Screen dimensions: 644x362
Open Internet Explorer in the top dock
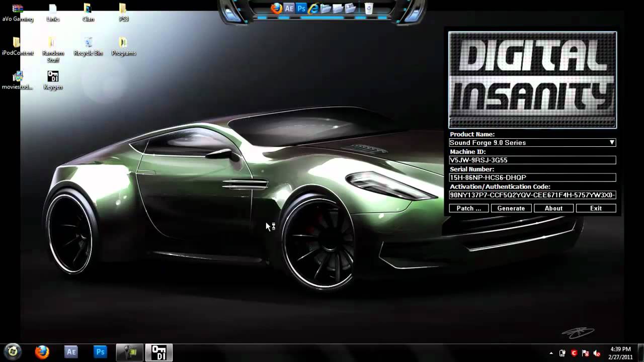313,8
